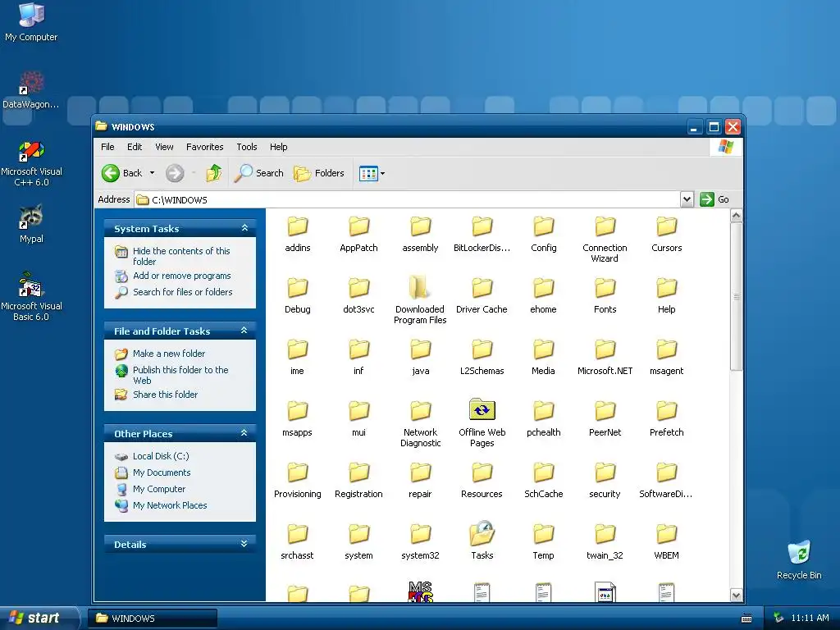840x630 pixels.
Task: Click Hide the contents of this folder
Action: [181, 256]
